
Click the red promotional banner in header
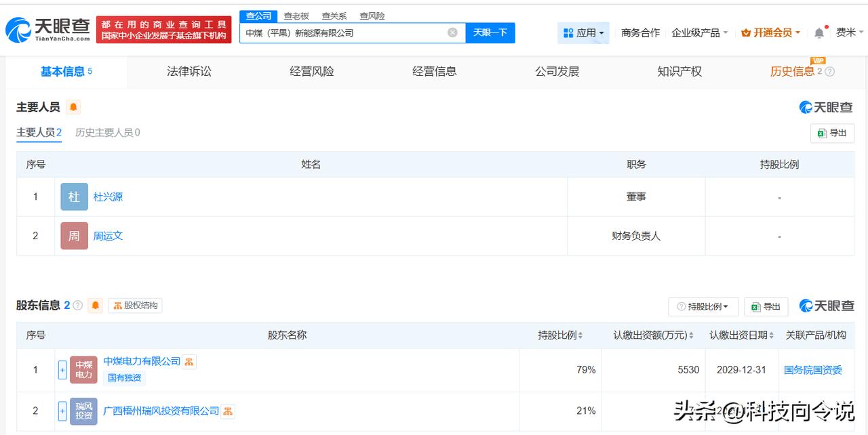click(x=164, y=30)
